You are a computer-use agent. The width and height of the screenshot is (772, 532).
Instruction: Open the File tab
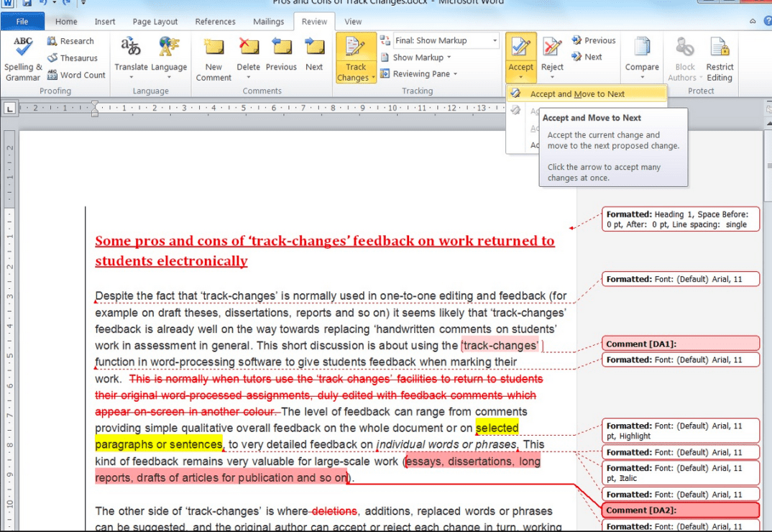click(x=22, y=22)
